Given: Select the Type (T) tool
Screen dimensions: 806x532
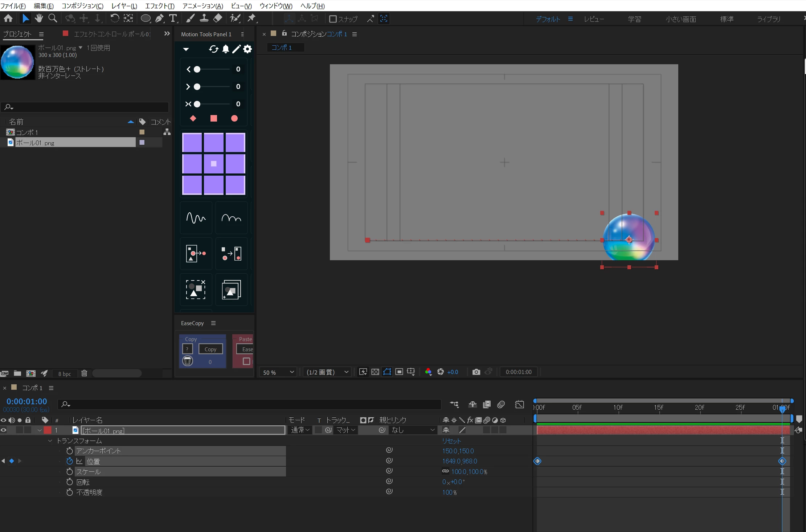Looking at the screenshot, I should click(x=173, y=19).
